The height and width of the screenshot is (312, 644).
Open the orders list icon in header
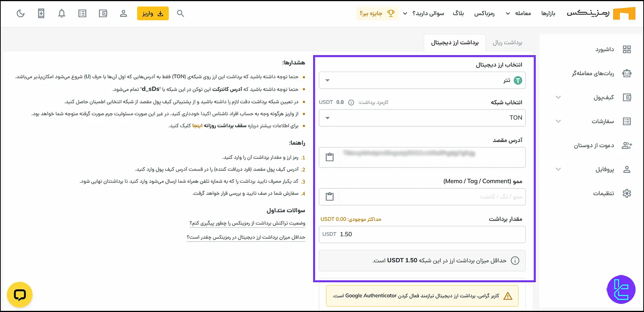(82, 14)
